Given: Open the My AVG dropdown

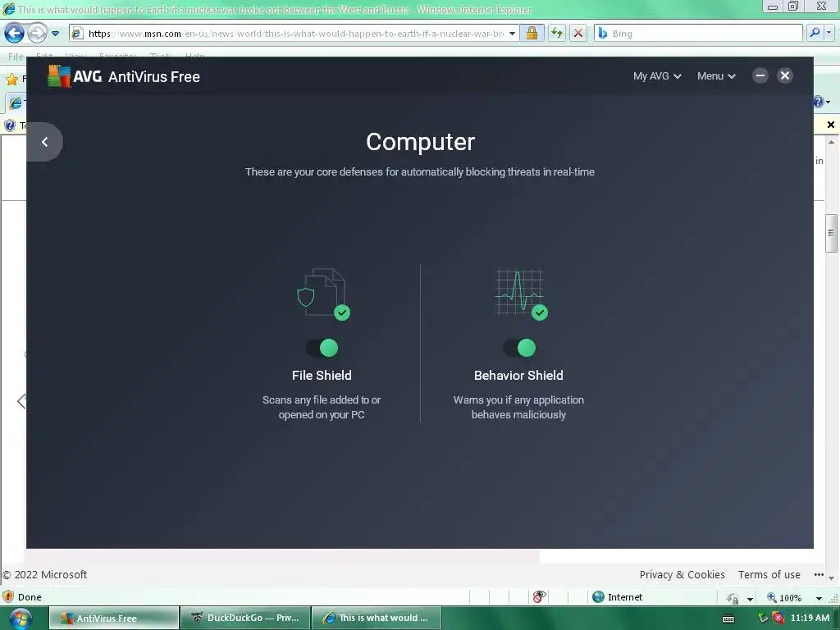Looking at the screenshot, I should tap(657, 76).
